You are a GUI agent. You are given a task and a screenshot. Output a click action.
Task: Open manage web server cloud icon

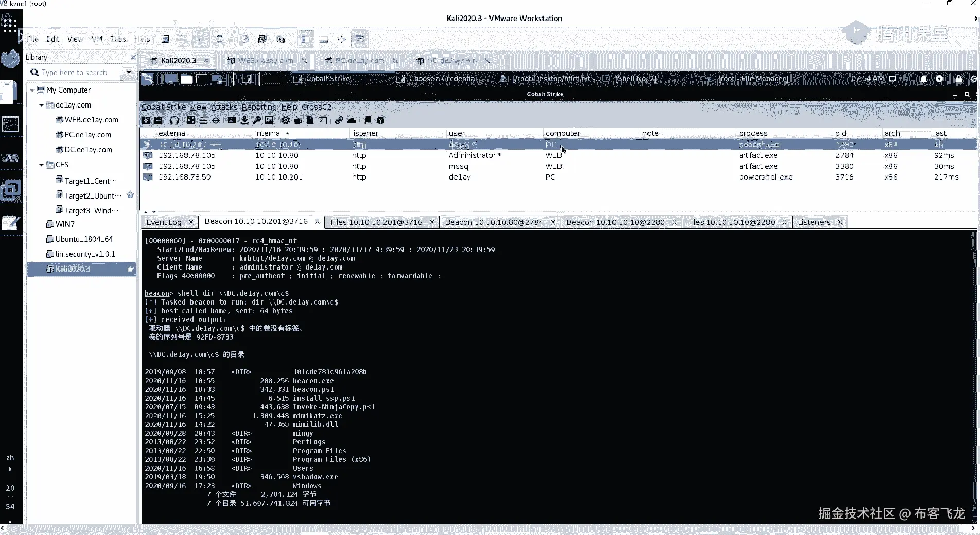[x=352, y=120]
